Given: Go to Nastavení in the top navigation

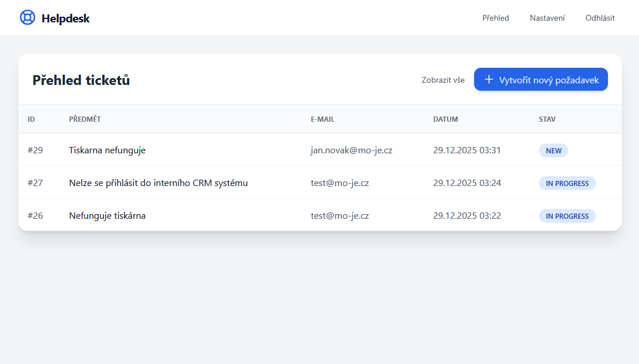Looking at the screenshot, I should coord(547,18).
